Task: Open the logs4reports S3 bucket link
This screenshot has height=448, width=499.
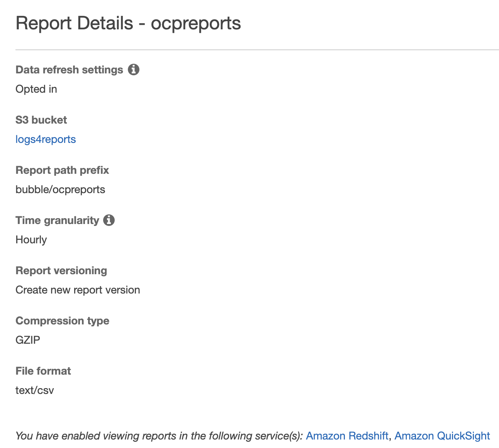Action: tap(46, 139)
